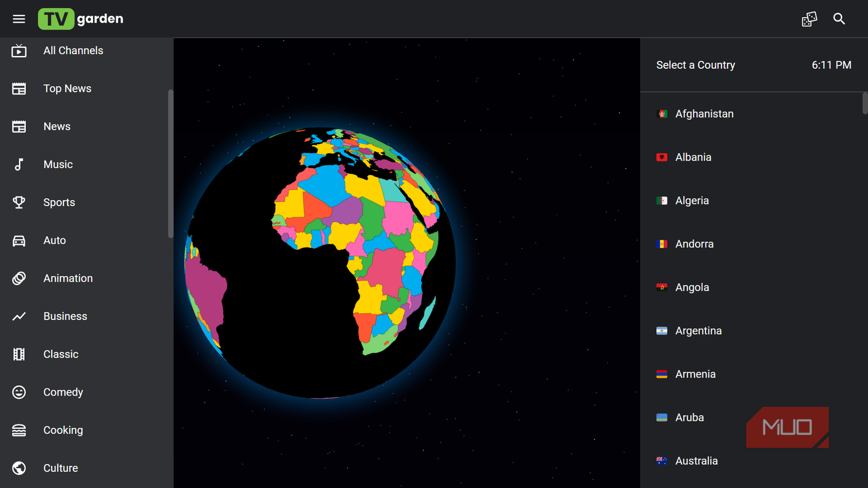Image resolution: width=868 pixels, height=488 pixels.
Task: Open the search magnifier icon
Action: (839, 19)
